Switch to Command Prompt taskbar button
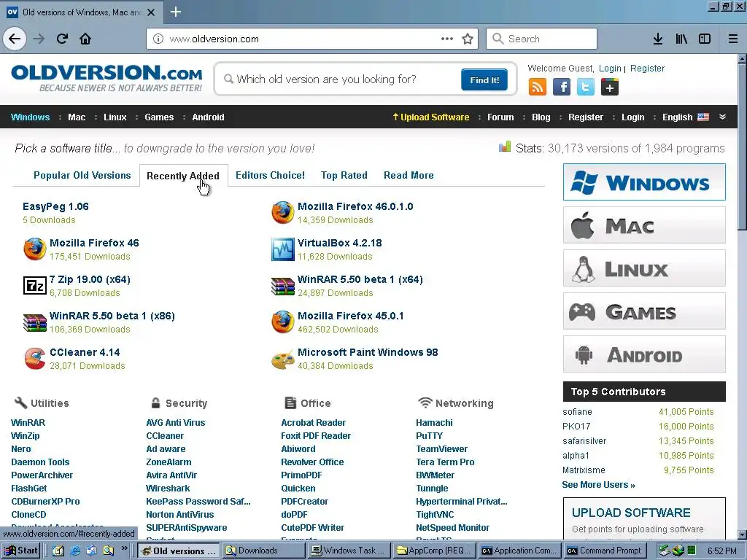The height and width of the screenshot is (560, 747). click(605, 551)
